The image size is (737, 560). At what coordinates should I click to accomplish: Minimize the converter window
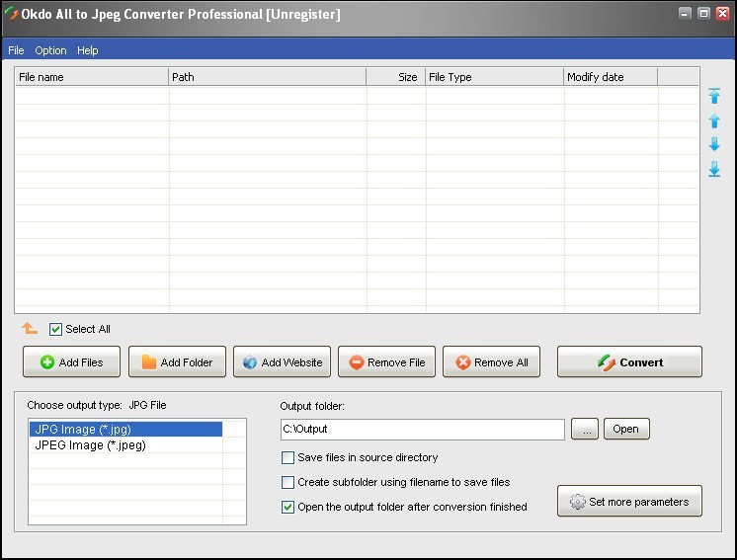[x=685, y=13]
